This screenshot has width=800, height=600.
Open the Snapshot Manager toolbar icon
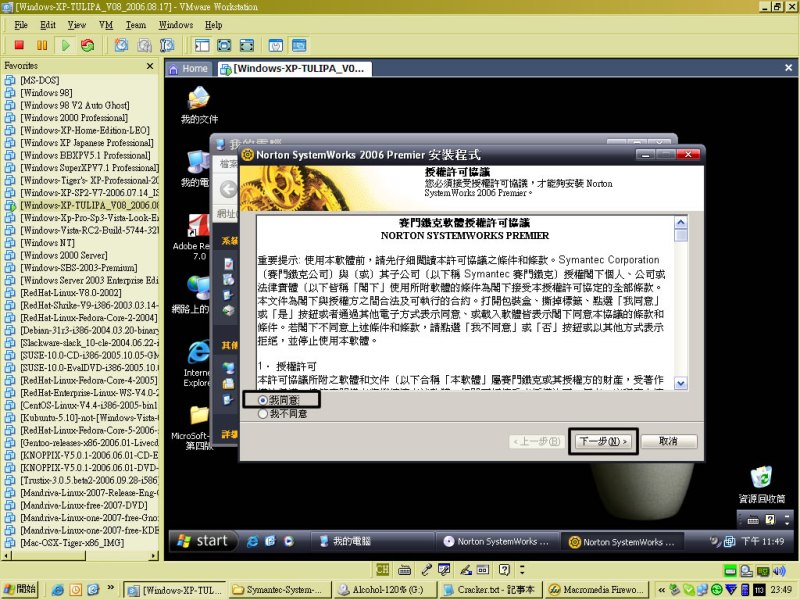pyautogui.click(x=167, y=45)
